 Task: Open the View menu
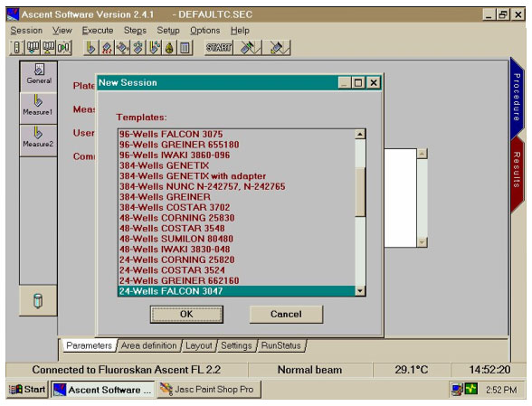pos(62,31)
